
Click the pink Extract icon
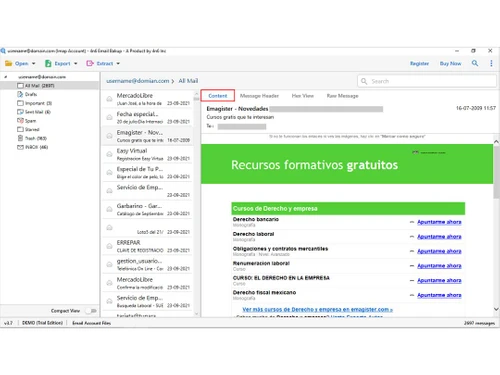tap(90, 63)
